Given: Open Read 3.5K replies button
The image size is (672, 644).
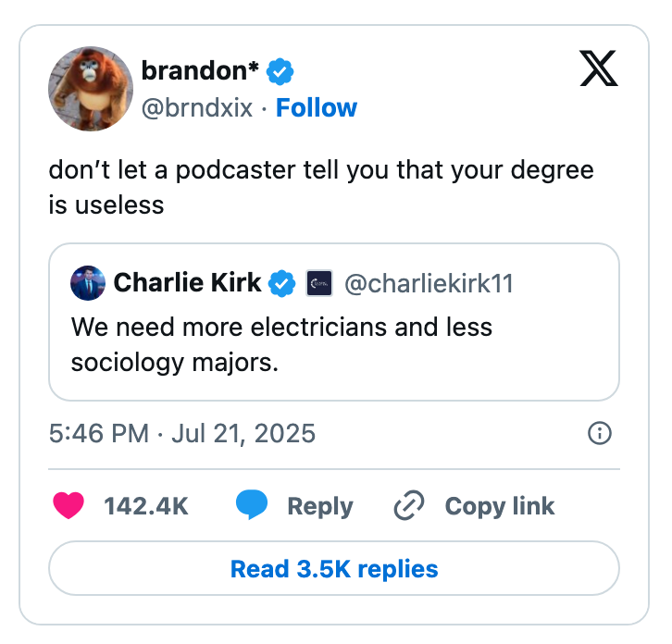Looking at the screenshot, I should pos(334,568).
